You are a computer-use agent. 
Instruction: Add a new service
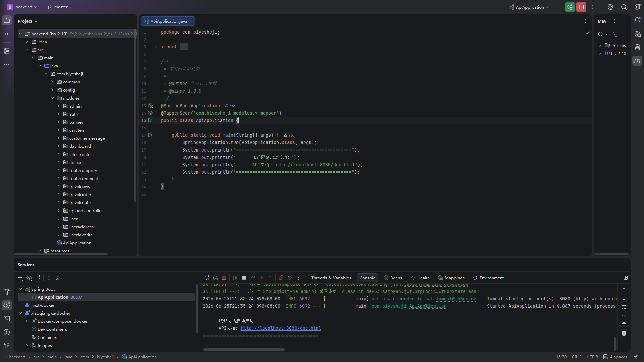pos(20,278)
